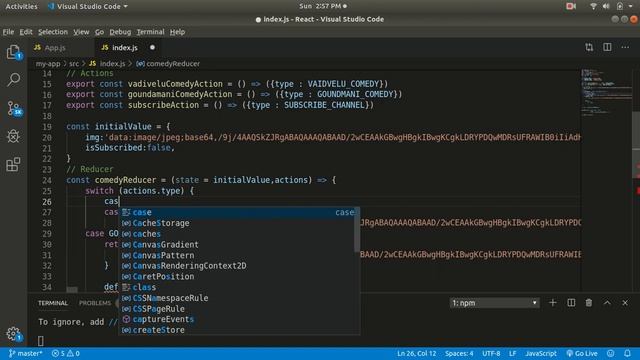Open the Debug menu
Screen dimensions: 640x360
[120, 32]
